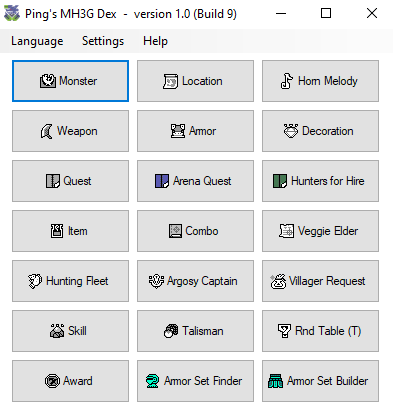
Task: Open the Award list
Action: [x=70, y=381]
